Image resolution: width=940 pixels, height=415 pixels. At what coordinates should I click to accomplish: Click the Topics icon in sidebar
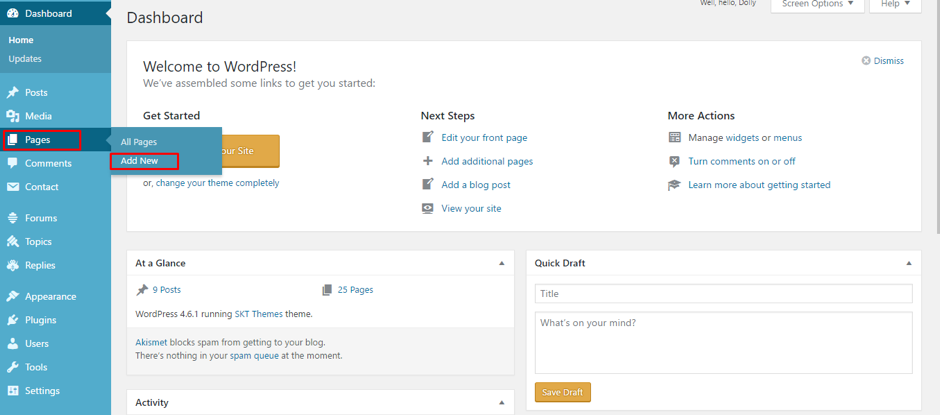(13, 242)
